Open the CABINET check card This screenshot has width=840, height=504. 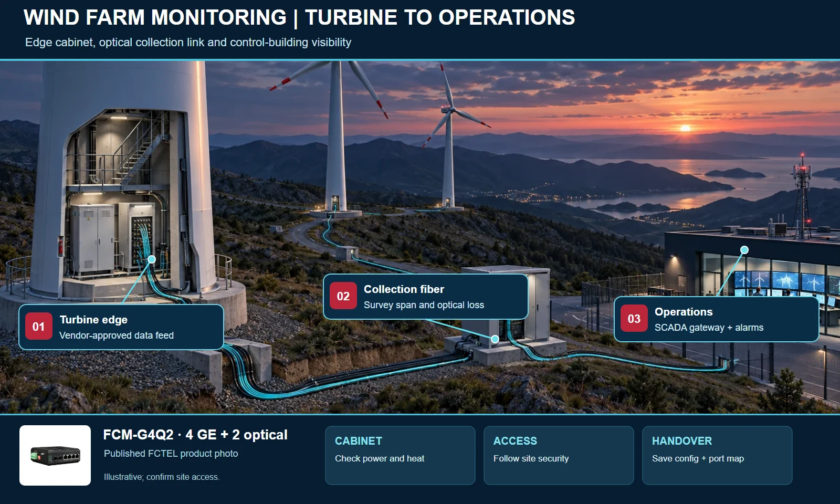pyautogui.click(x=400, y=455)
